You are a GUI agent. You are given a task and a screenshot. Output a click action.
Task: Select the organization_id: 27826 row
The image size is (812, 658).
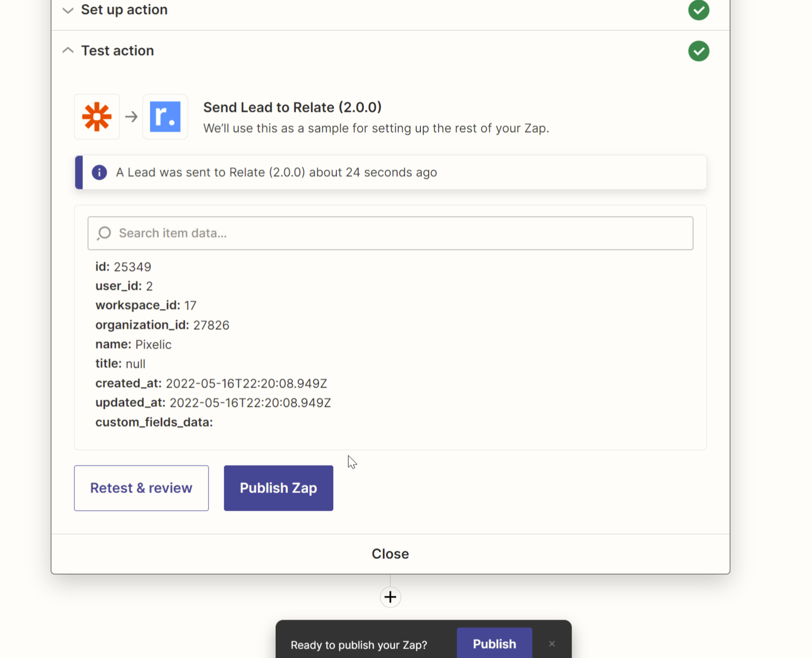(162, 325)
